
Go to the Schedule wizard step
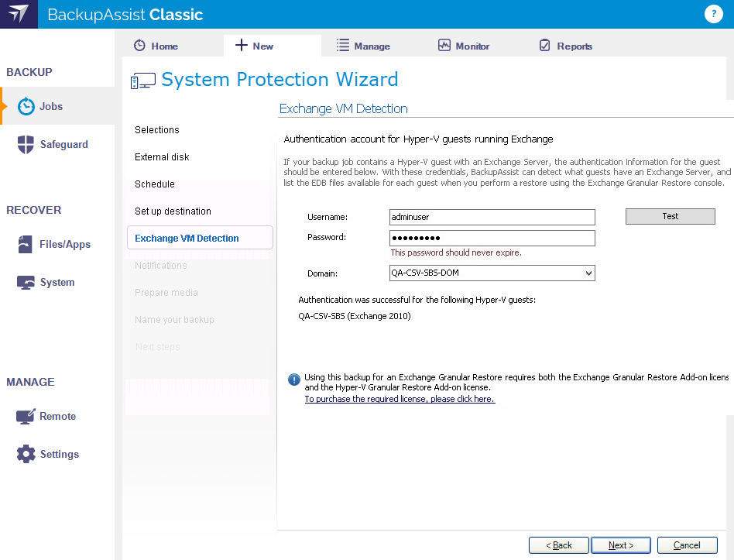point(155,184)
